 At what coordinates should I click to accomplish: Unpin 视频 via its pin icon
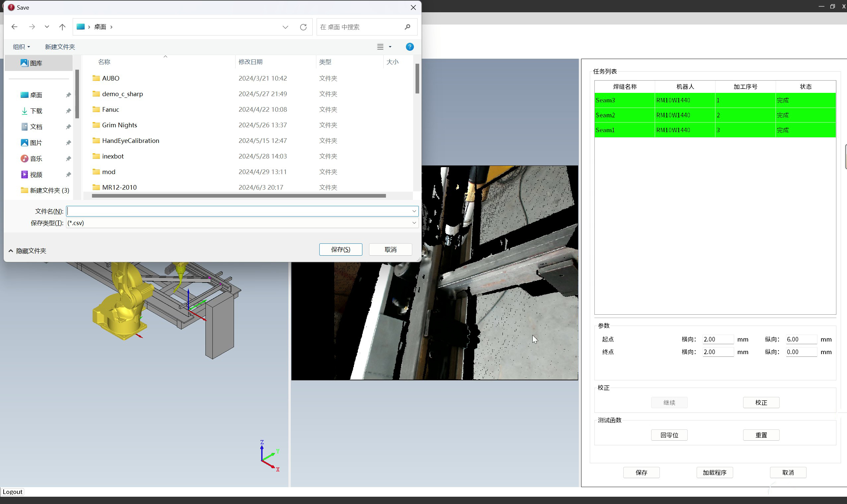[68, 175]
